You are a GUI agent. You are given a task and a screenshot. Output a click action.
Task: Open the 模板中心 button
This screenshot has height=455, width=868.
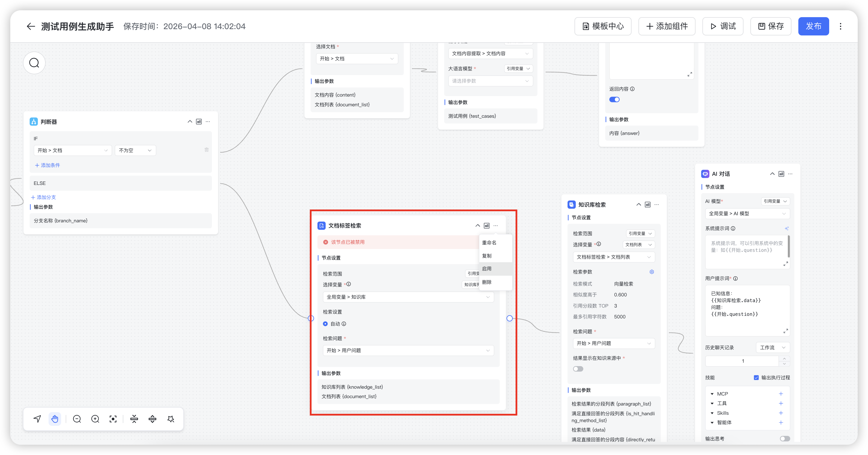tap(603, 26)
